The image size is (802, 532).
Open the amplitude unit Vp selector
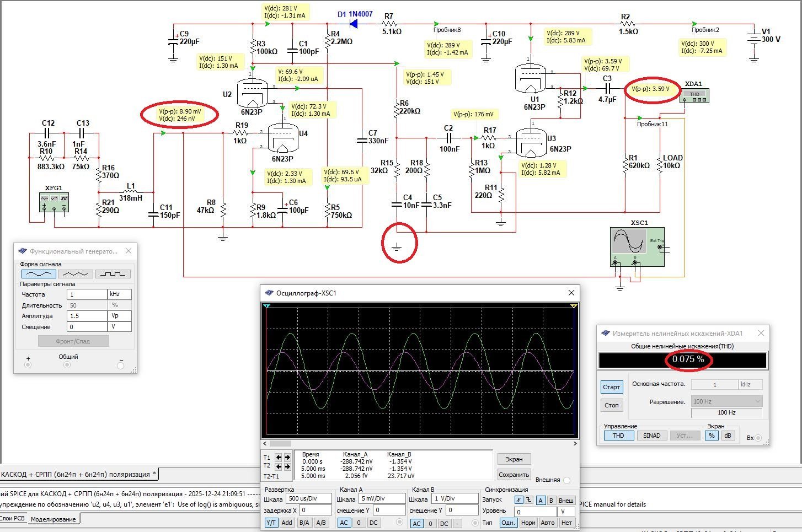pyautogui.click(x=119, y=316)
